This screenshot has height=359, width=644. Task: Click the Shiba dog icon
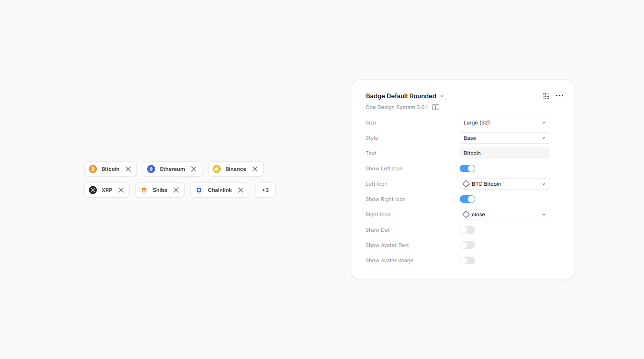[144, 190]
